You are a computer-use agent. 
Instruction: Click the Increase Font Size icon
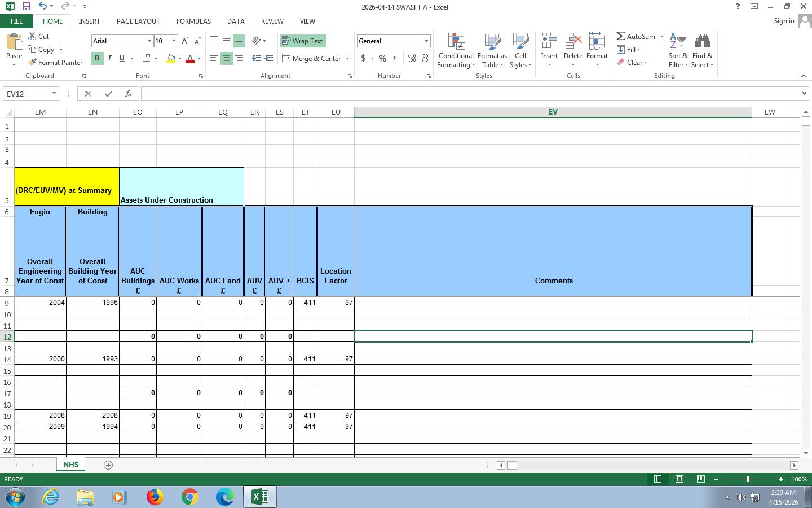coord(185,41)
